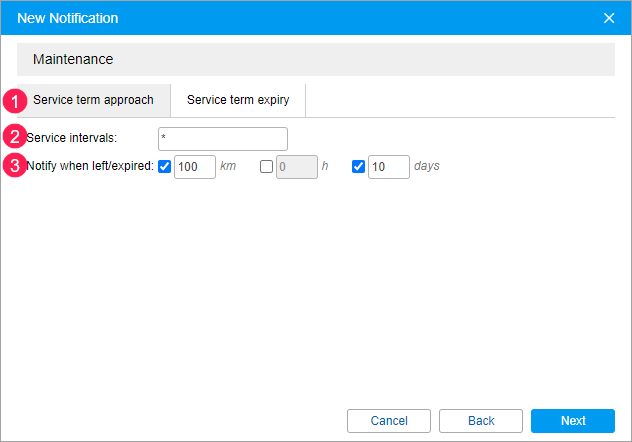Image resolution: width=632 pixels, height=442 pixels.
Task: Click the 'Notify when left/expired:' label
Action: (90, 166)
